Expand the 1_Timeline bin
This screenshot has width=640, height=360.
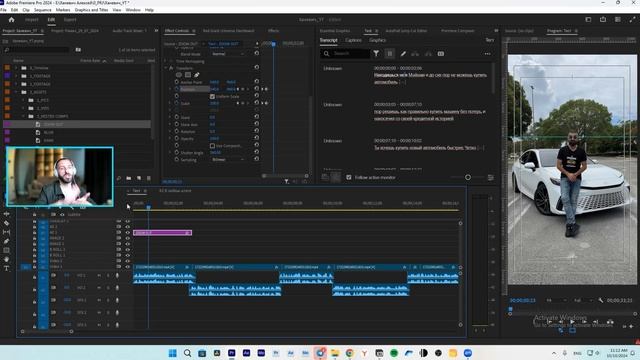click(x=16, y=68)
